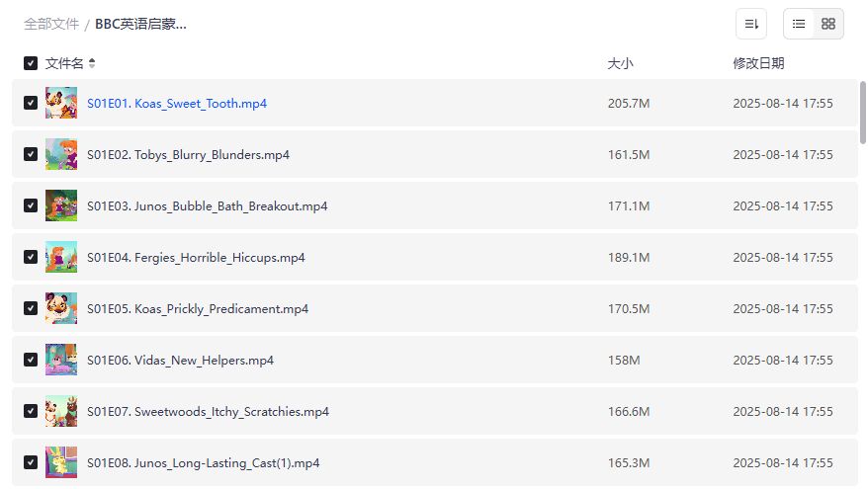Open the S01E01. Koas_Sweet_Tooth.mp4 file link
The height and width of the screenshot is (489, 868).
[x=177, y=103]
